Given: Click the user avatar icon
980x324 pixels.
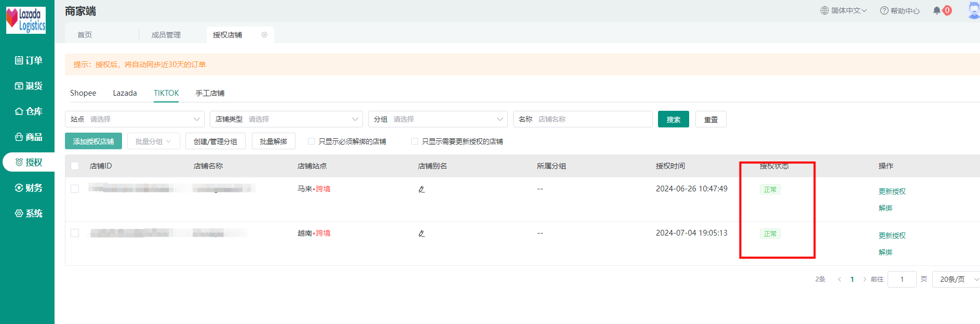Looking at the screenshot, I should pyautogui.click(x=973, y=10).
